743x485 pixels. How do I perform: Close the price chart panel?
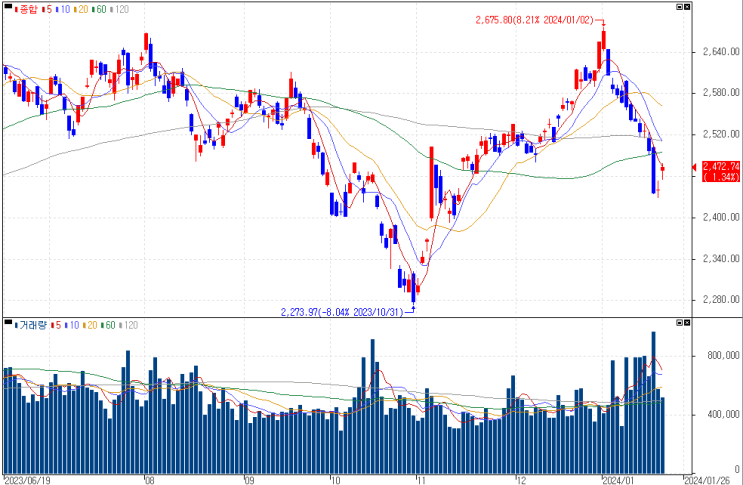tap(687, 7)
